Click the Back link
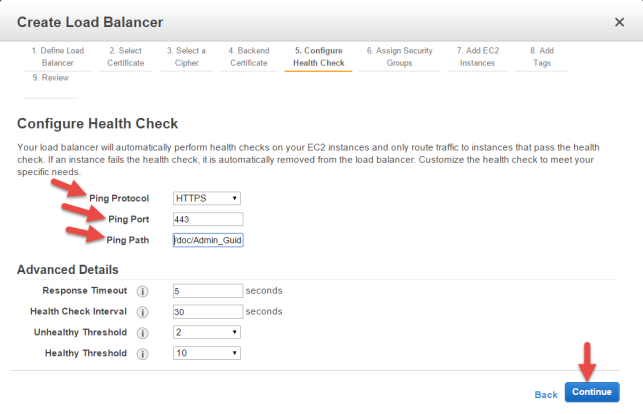The image size is (643, 414). point(546,395)
